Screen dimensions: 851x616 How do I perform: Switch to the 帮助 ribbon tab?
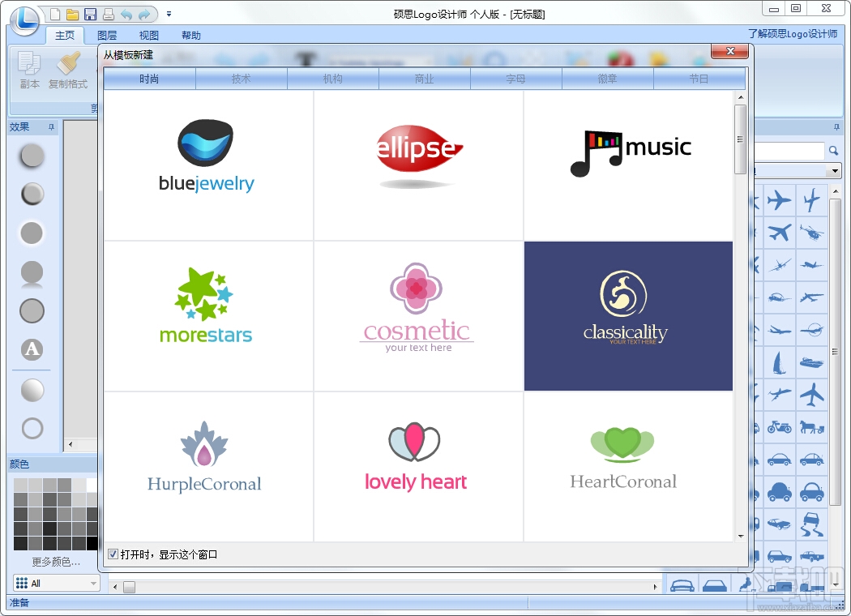pos(191,36)
